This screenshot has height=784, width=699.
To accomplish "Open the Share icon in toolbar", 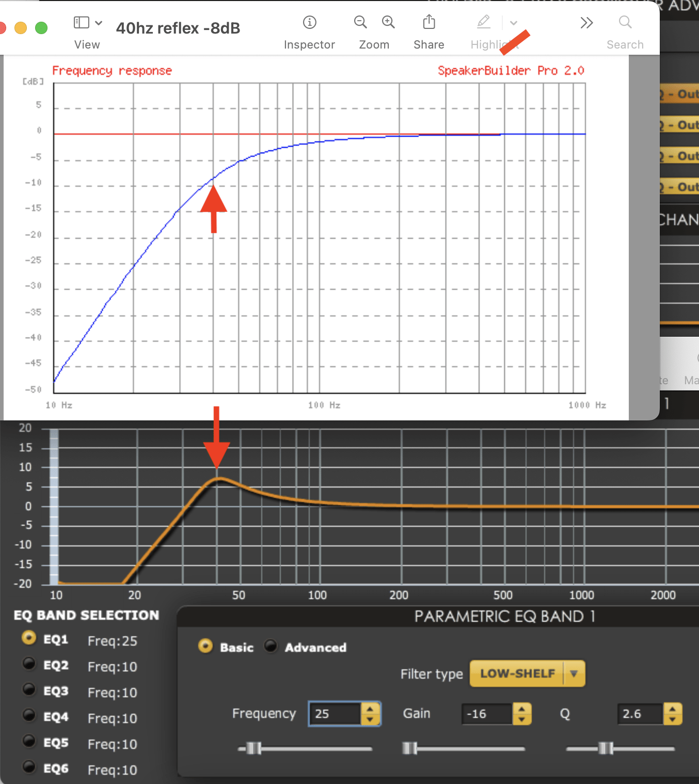I will pos(429,22).
